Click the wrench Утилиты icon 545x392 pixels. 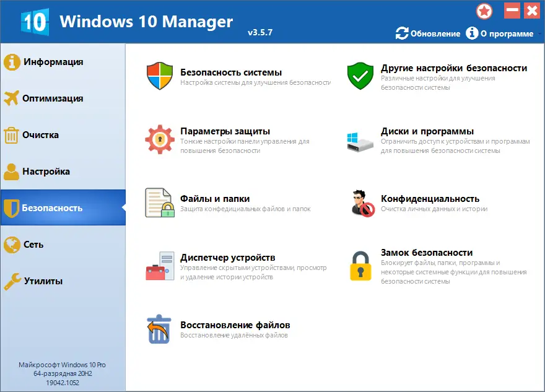[12, 281]
